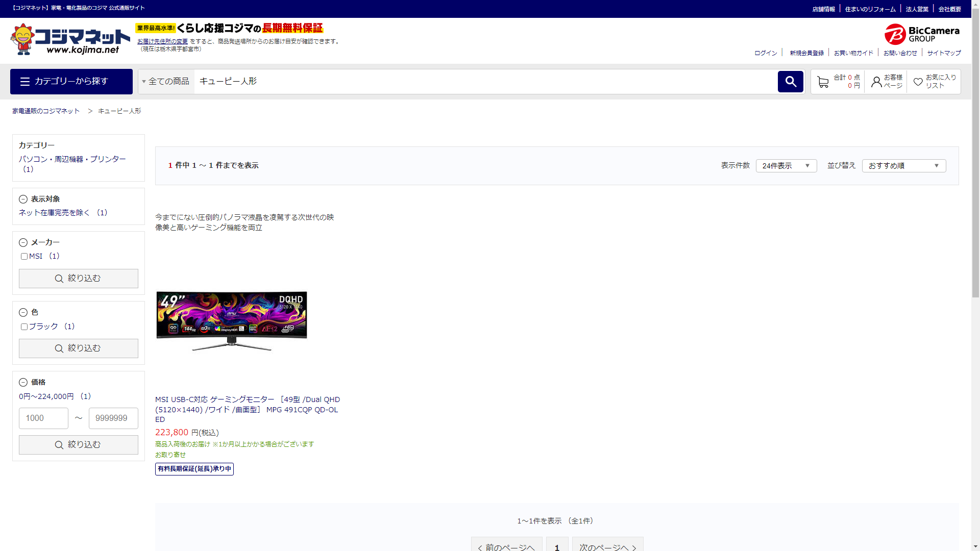Open 店舗情報 in the top menu

[823, 9]
